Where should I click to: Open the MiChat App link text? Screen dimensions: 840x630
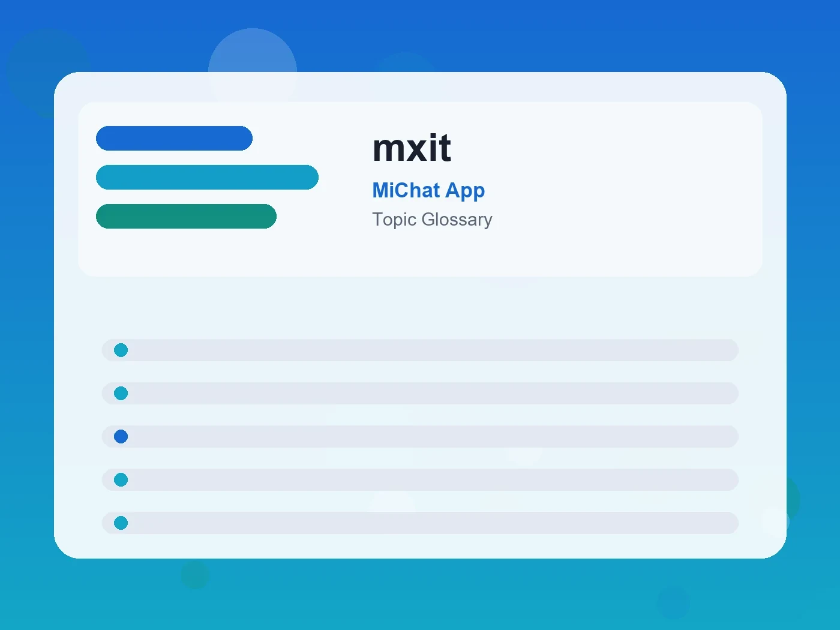pos(428,190)
